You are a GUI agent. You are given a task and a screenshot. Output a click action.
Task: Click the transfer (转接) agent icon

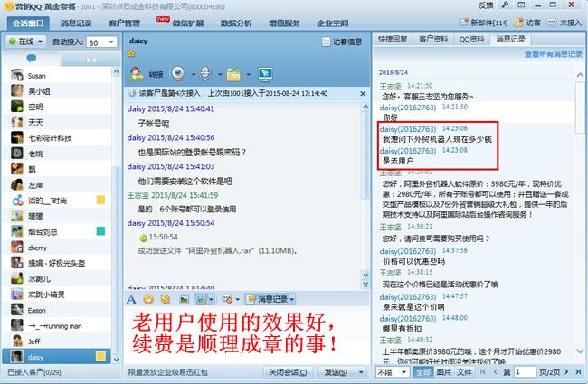(x=137, y=74)
